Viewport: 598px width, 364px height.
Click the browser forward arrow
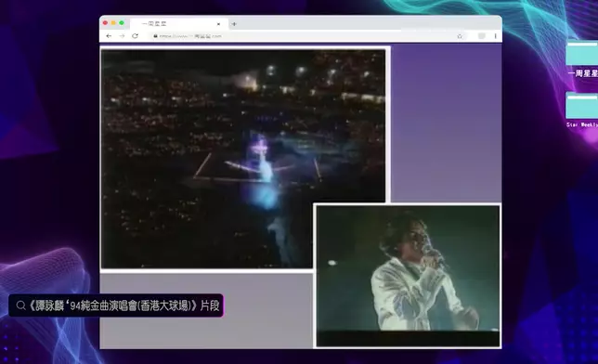coord(122,36)
